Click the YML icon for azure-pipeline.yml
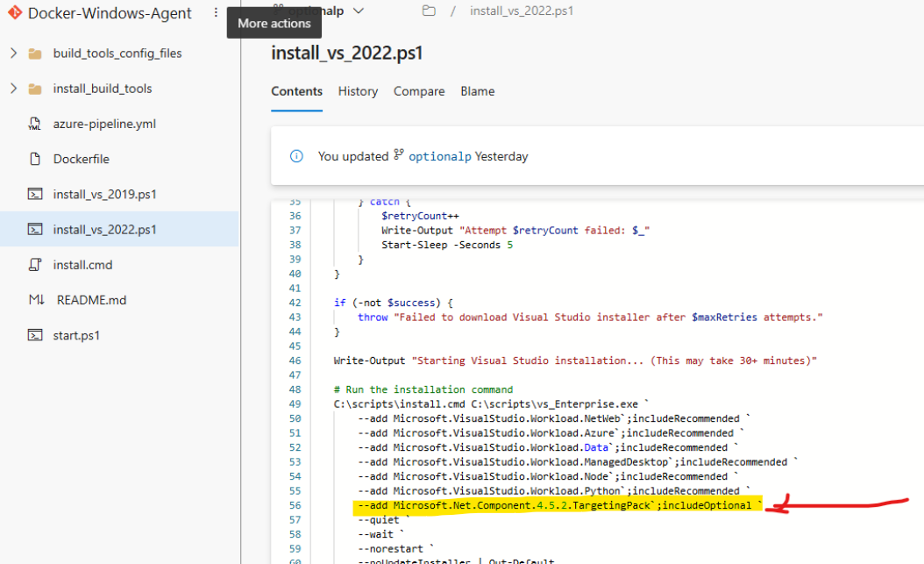This screenshot has height=564, width=924. [x=35, y=124]
